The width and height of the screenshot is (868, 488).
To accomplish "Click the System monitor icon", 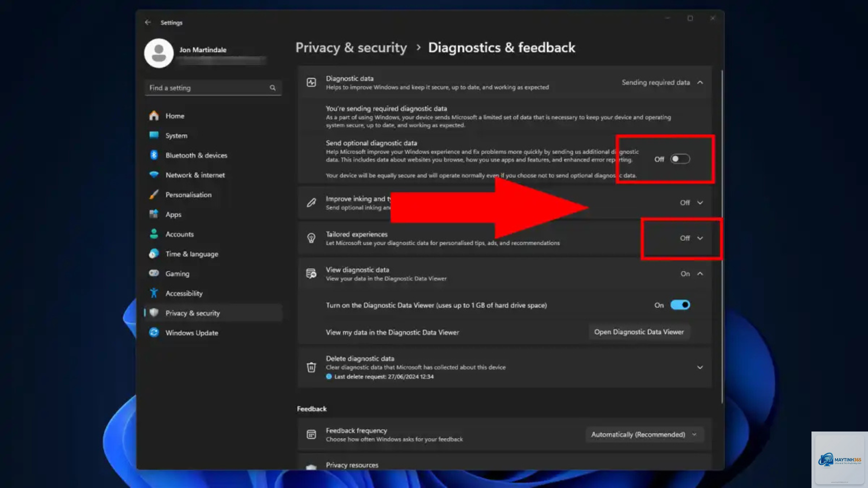I will 154,135.
